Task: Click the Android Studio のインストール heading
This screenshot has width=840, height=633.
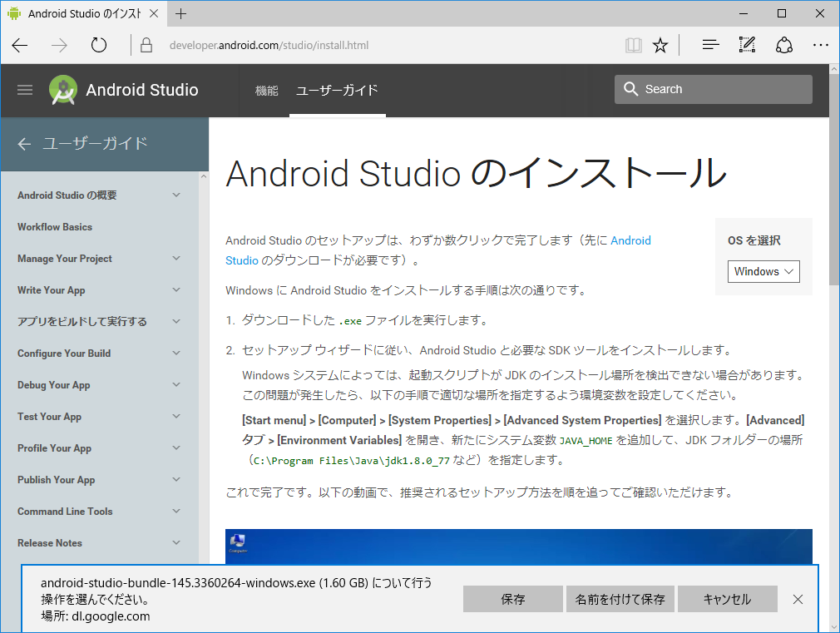Action: click(x=476, y=174)
